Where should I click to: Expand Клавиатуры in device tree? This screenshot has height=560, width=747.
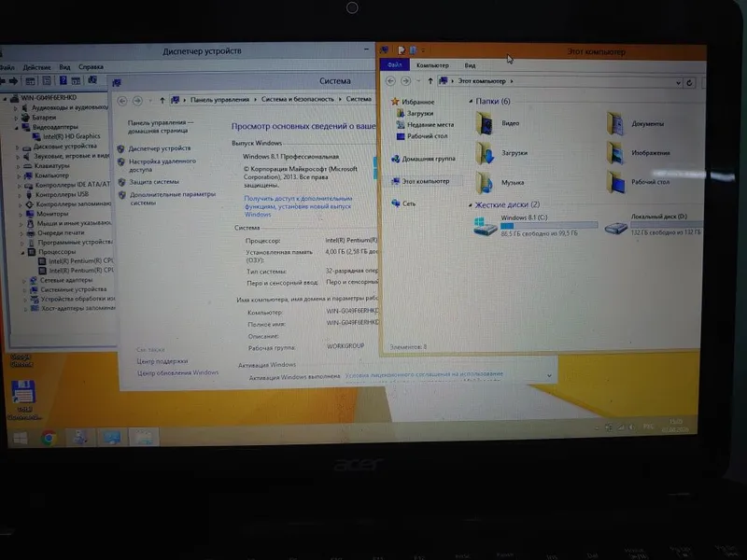[x=19, y=167]
